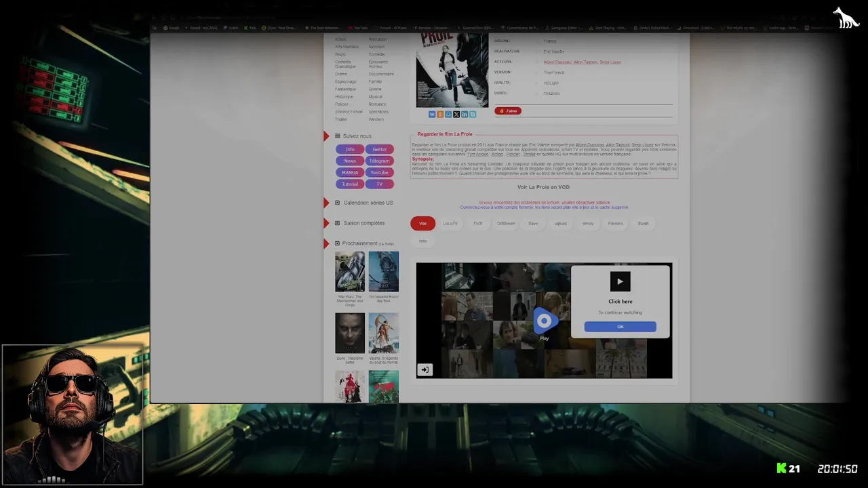Share the film on VK
The width and height of the screenshot is (868, 488).
[x=432, y=115]
